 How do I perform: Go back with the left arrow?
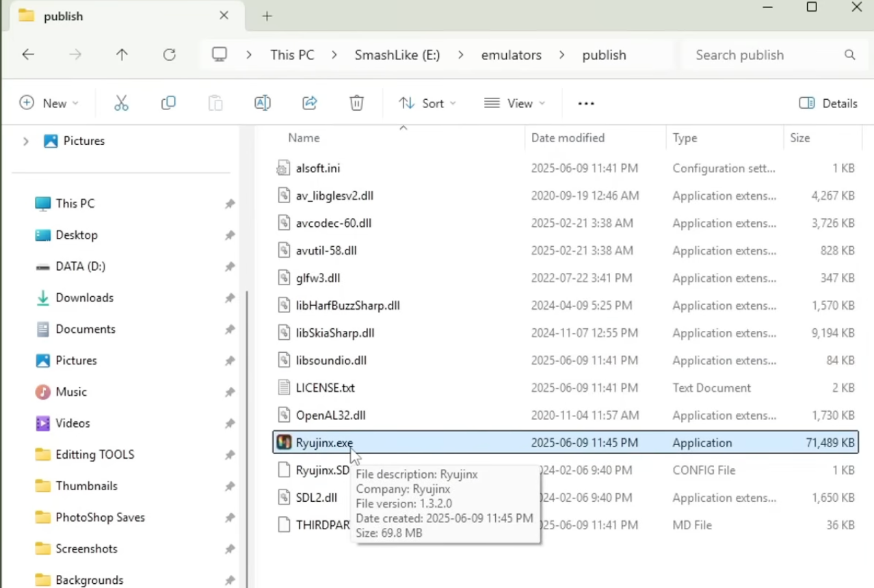pyautogui.click(x=28, y=55)
